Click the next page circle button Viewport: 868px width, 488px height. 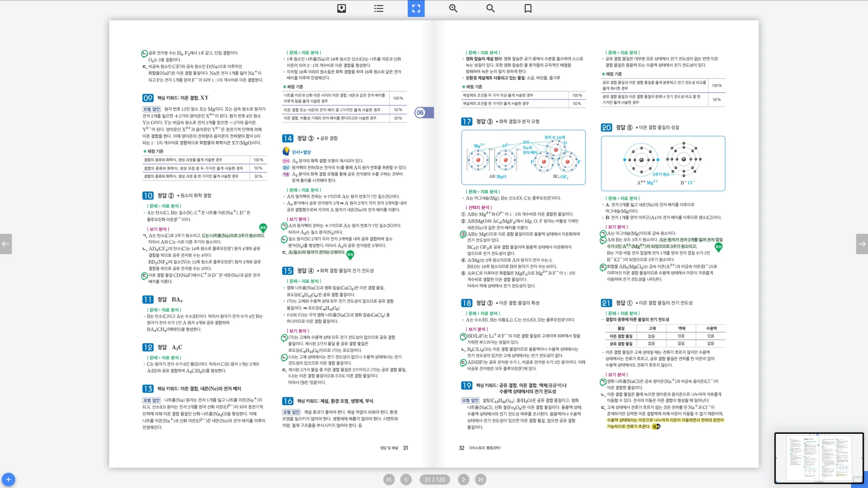coord(464,479)
